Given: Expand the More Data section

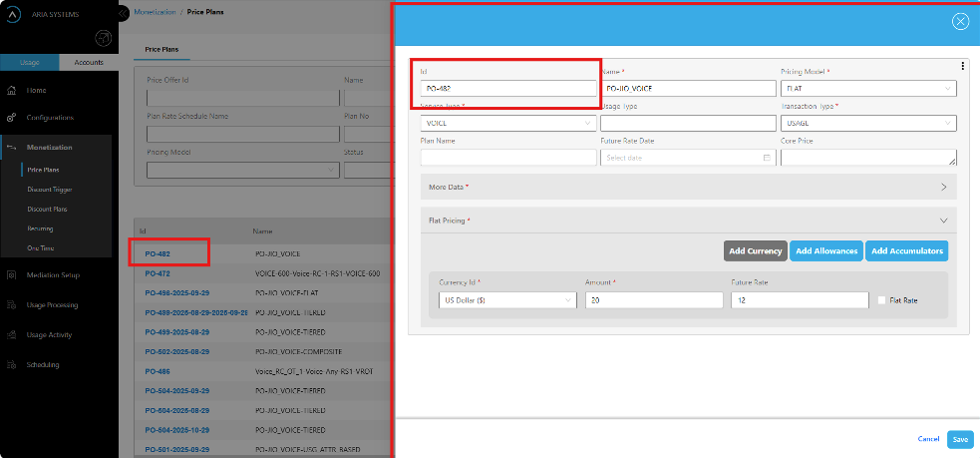Looking at the screenshot, I should coord(943,187).
